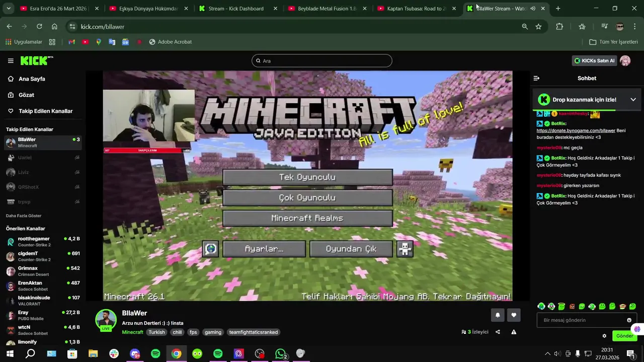Screen dimensions: 644x362
Task: Click KICKs Satın Al button
Action: [595, 61]
